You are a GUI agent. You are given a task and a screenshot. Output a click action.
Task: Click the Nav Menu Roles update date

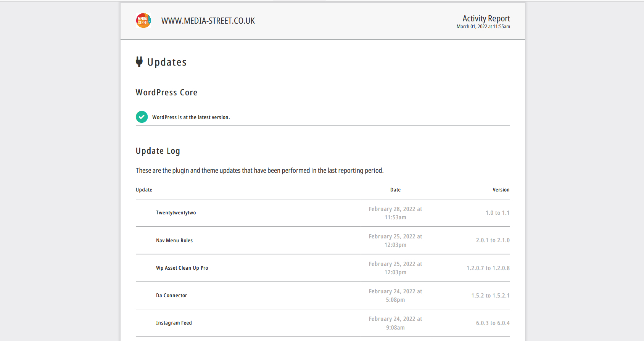395,241
